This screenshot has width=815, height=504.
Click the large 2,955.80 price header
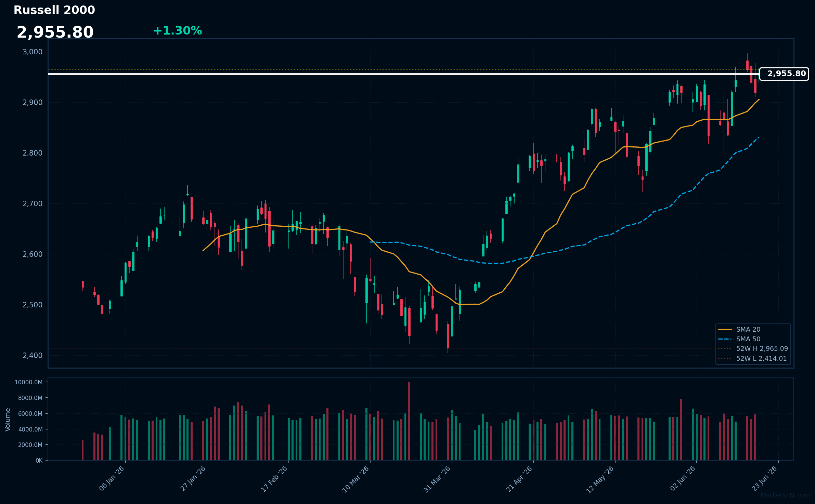click(55, 32)
